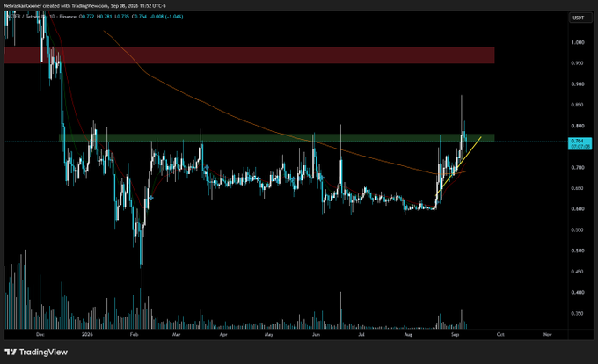598x364 pixels.
Task: Click the 0.950 price axis label
Action: pyautogui.click(x=578, y=63)
